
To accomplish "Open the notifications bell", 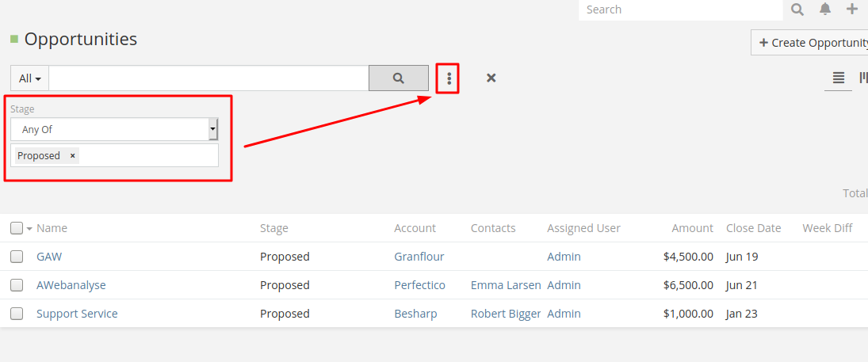I will 825,10.
